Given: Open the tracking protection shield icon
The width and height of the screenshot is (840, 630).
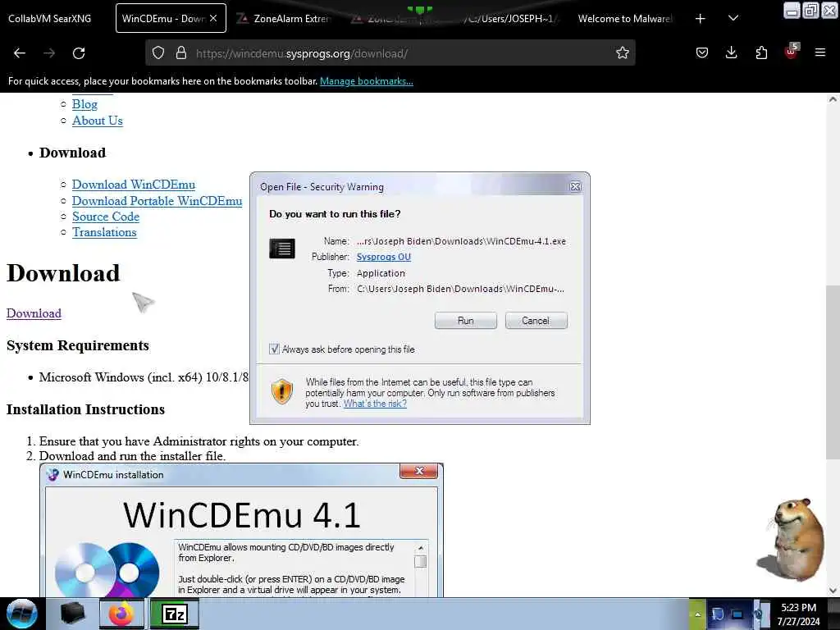Looking at the screenshot, I should pyautogui.click(x=158, y=53).
